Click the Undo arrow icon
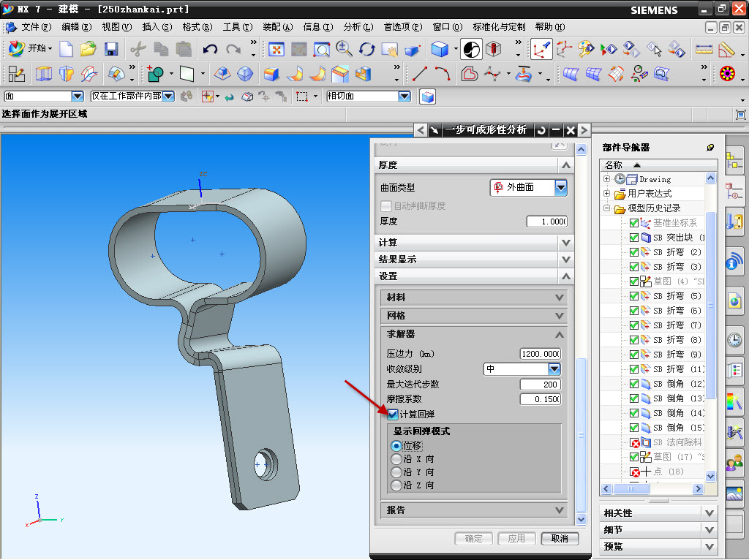This screenshot has width=749, height=560. pyautogui.click(x=210, y=49)
